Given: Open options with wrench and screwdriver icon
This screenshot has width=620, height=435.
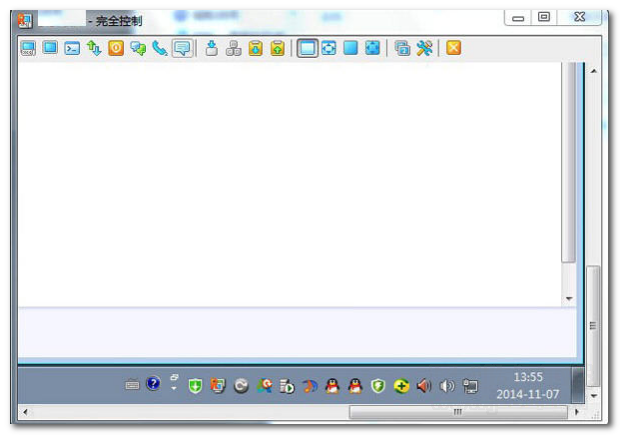Looking at the screenshot, I should click(x=424, y=48).
